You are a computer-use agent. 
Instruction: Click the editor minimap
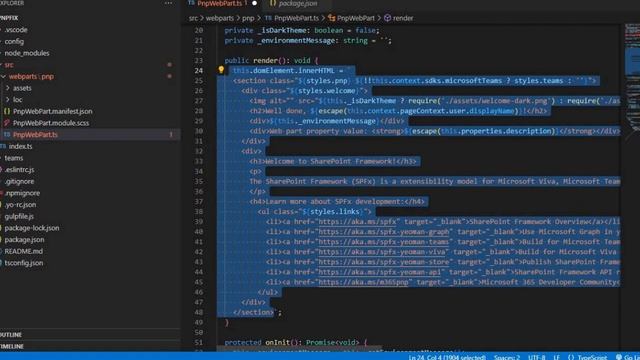[x=632, y=82]
